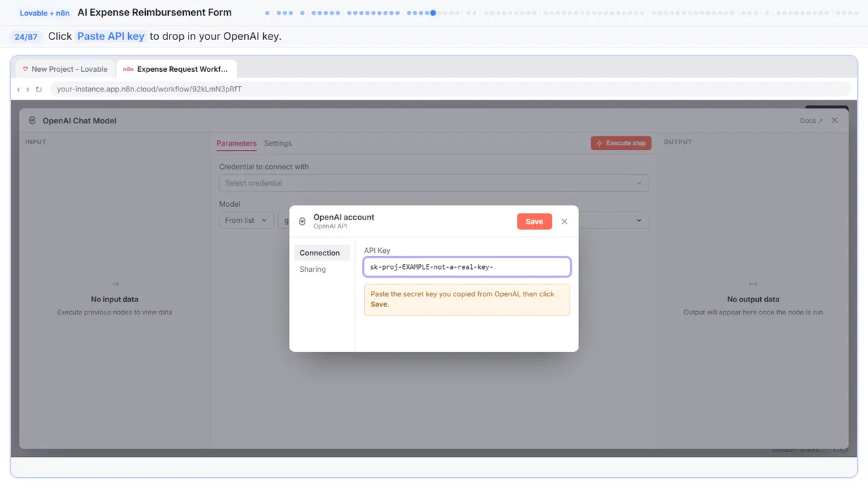Select the Connection sidebar item
868x488 pixels.
pos(321,253)
